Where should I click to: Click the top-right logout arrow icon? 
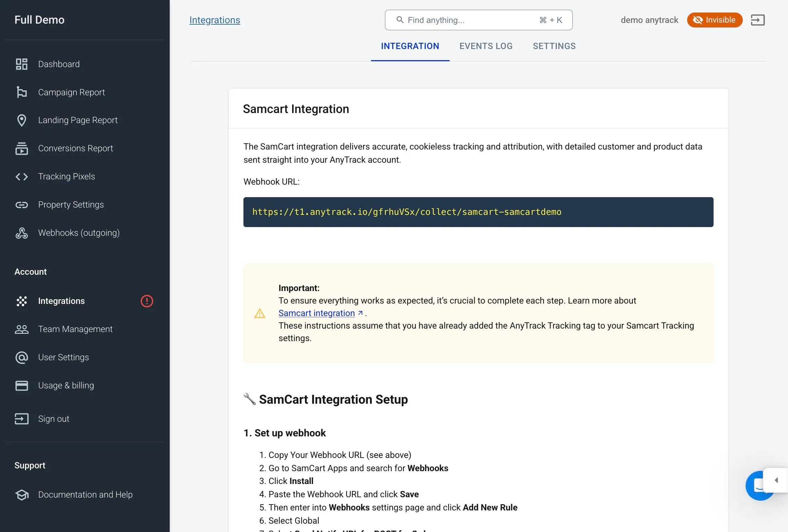758,20
